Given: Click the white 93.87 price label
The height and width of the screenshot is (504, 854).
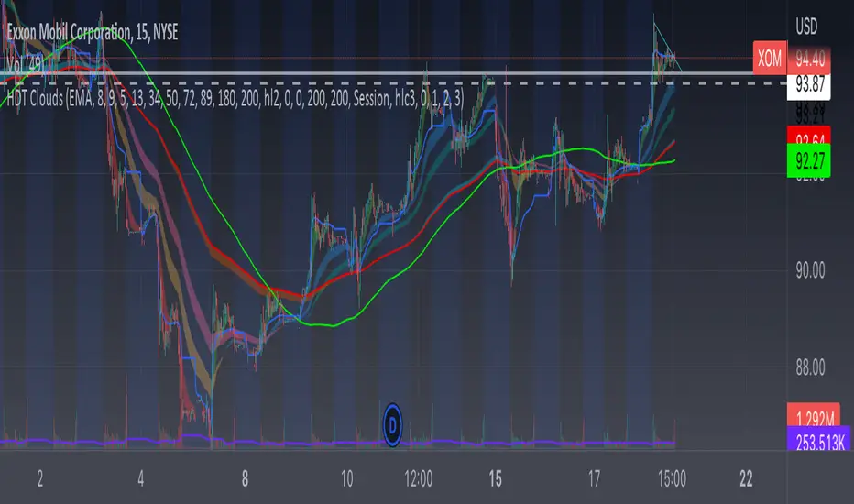Looking at the screenshot, I should (809, 84).
